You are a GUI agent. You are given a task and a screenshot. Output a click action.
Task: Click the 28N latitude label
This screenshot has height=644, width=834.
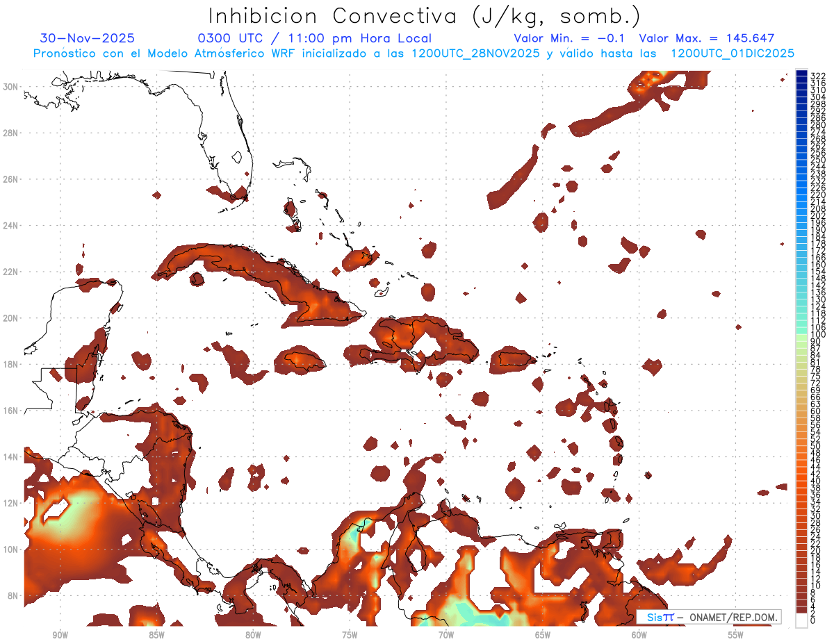click(10, 133)
